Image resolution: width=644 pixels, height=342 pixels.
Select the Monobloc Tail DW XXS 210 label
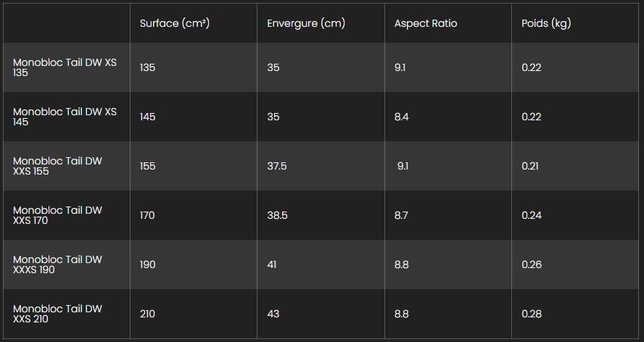click(57, 314)
